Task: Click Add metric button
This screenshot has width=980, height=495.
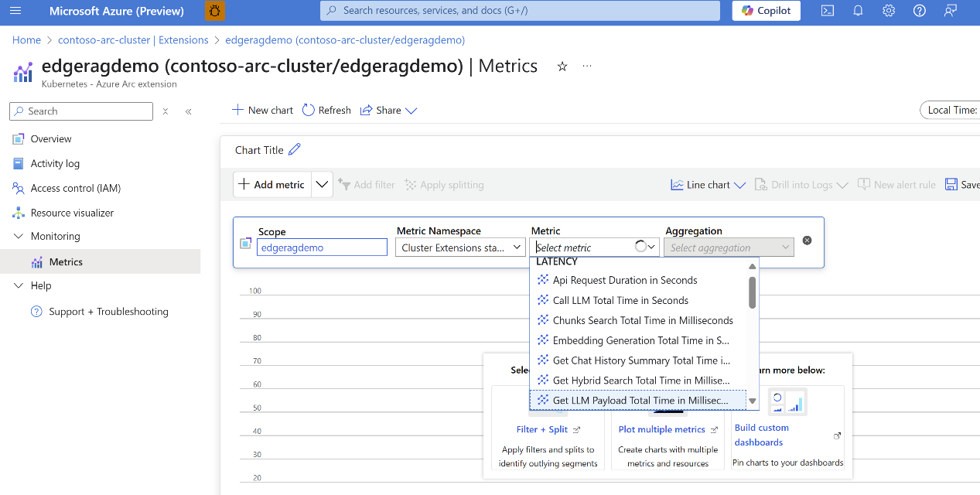Action: tap(272, 185)
